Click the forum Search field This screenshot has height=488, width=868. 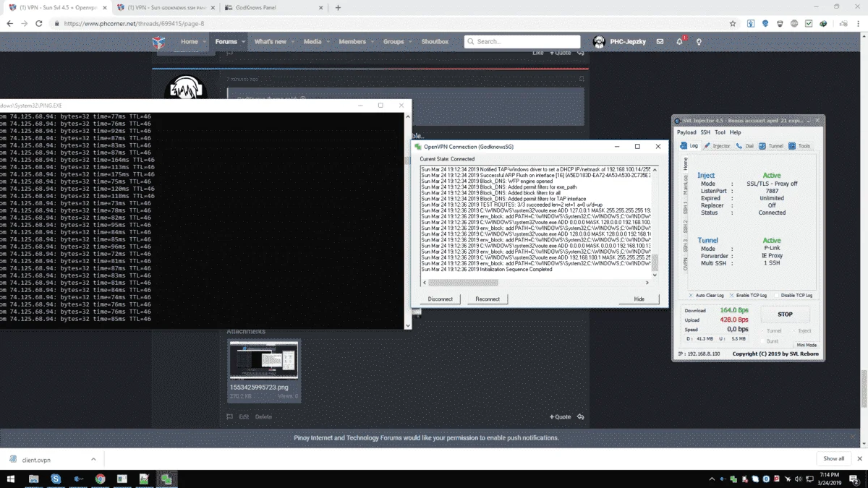[522, 42]
